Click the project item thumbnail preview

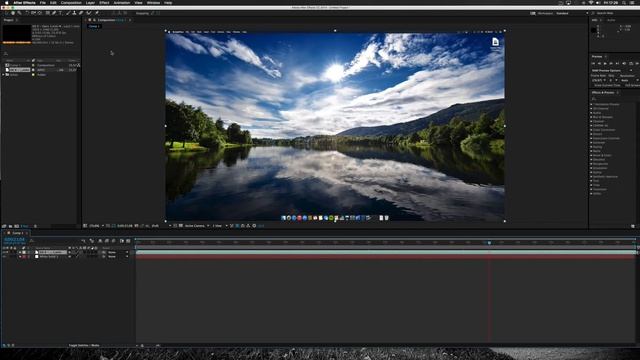coord(17,33)
